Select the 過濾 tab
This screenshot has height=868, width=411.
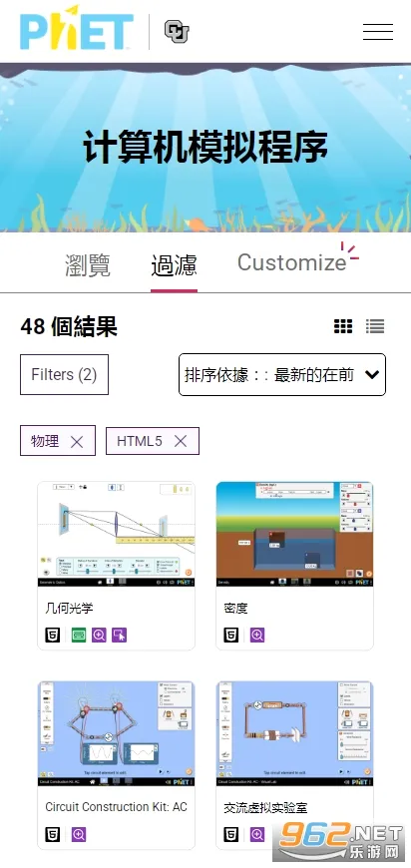[174, 264]
